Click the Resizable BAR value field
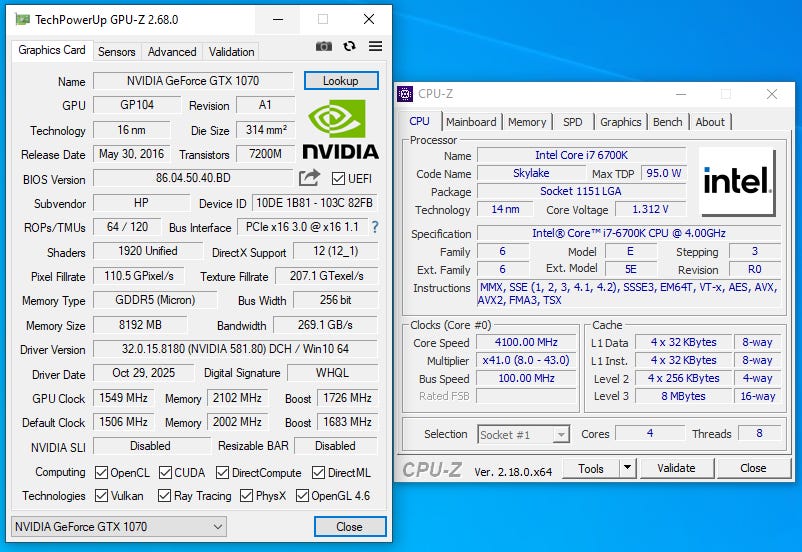Image resolution: width=802 pixels, height=552 pixels. (x=336, y=446)
